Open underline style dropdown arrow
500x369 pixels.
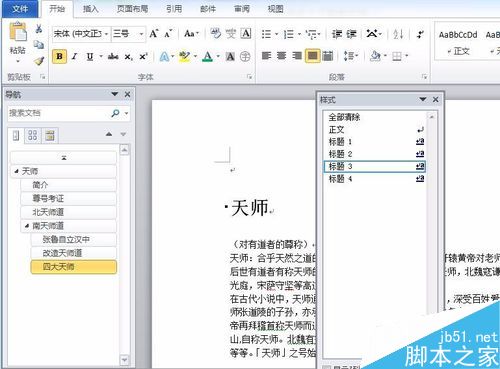100,56
